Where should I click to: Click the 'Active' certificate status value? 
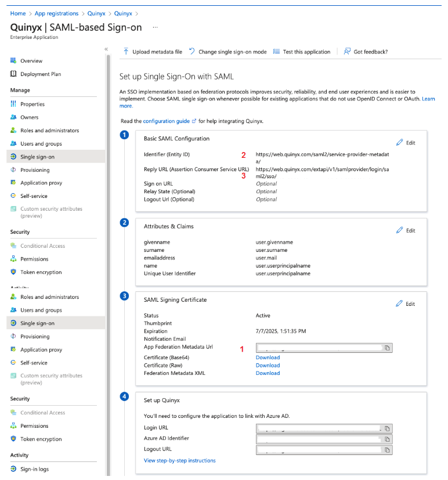tap(263, 315)
